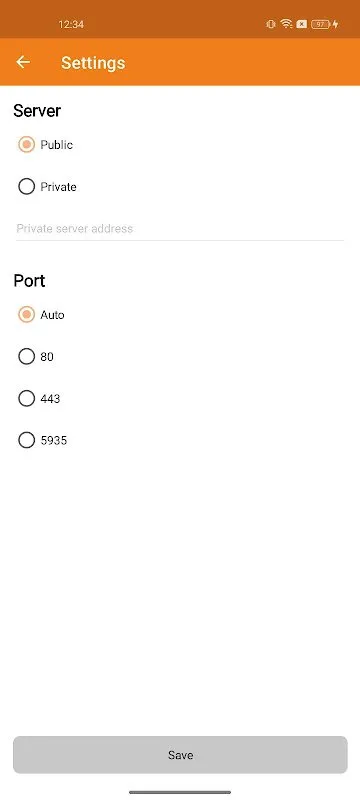Choose port 5935 radio button

[27, 440]
